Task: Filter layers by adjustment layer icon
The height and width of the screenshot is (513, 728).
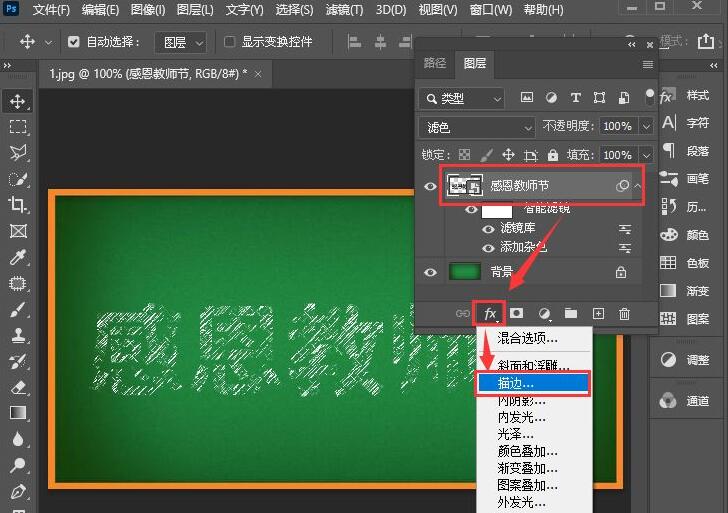Action: (551, 97)
